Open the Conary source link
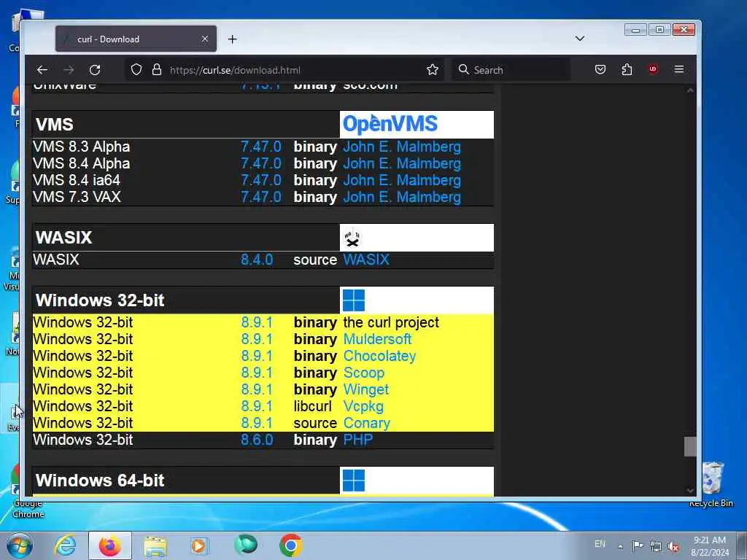747x560 pixels. click(x=367, y=423)
